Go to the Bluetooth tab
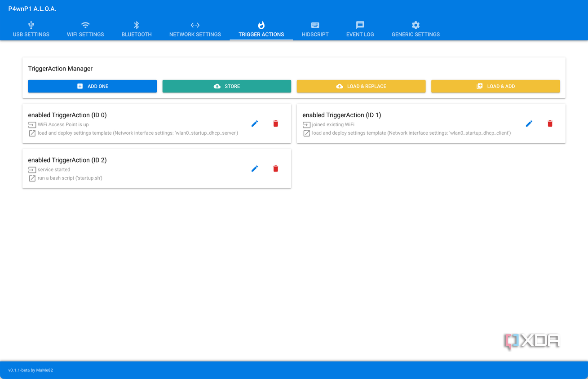 click(x=137, y=29)
